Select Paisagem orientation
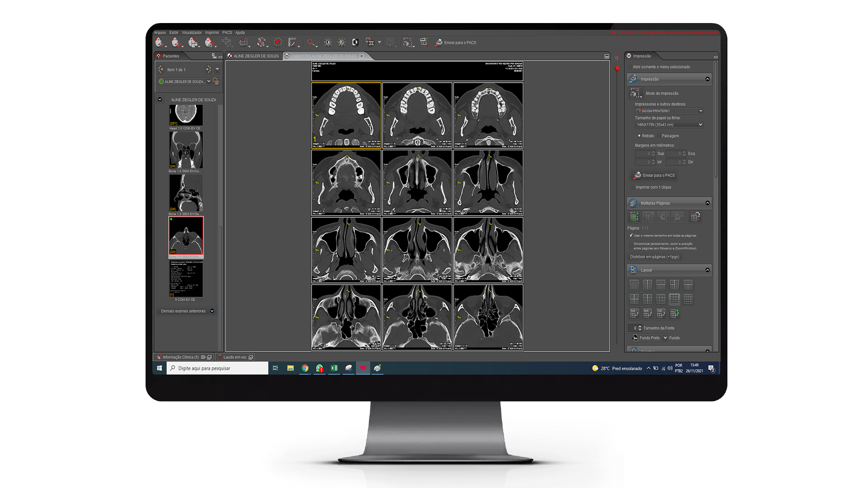Viewport: 868px width, 488px height. tap(659, 136)
